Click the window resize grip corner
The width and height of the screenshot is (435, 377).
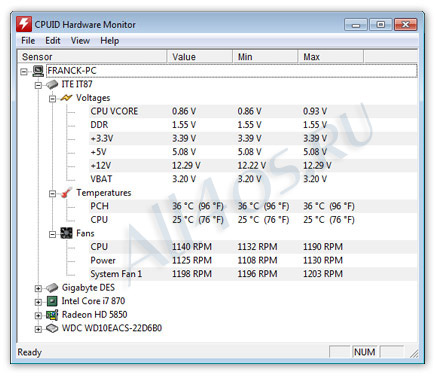(414, 354)
